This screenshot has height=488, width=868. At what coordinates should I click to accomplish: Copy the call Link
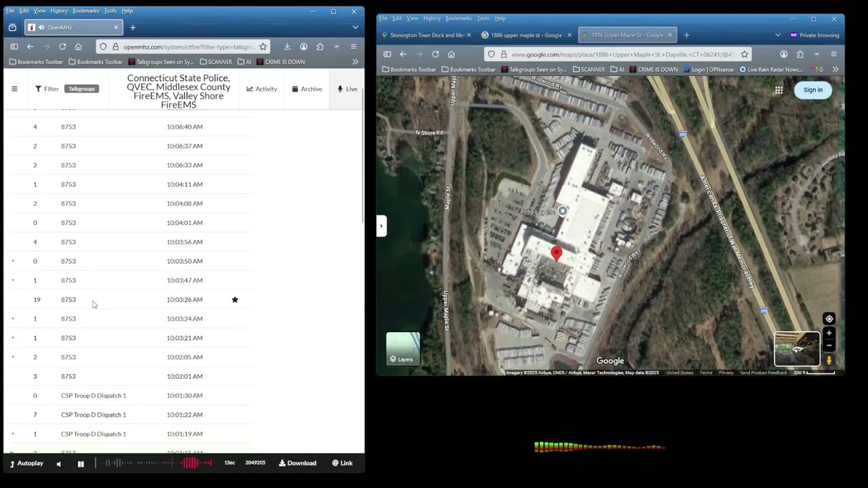click(342, 464)
